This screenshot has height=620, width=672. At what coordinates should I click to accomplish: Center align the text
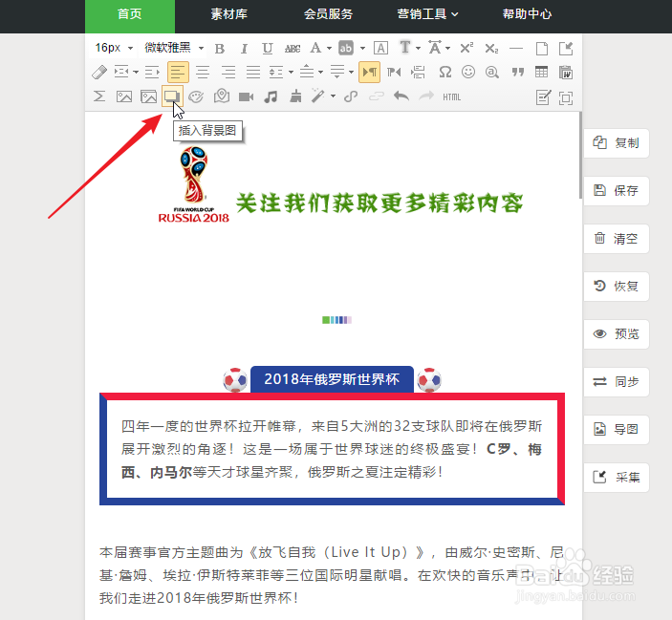click(203, 73)
